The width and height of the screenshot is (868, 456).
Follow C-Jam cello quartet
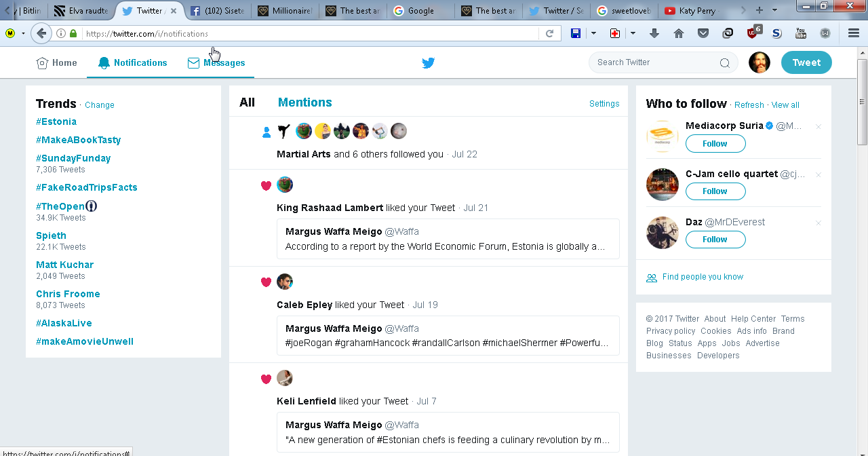(715, 191)
